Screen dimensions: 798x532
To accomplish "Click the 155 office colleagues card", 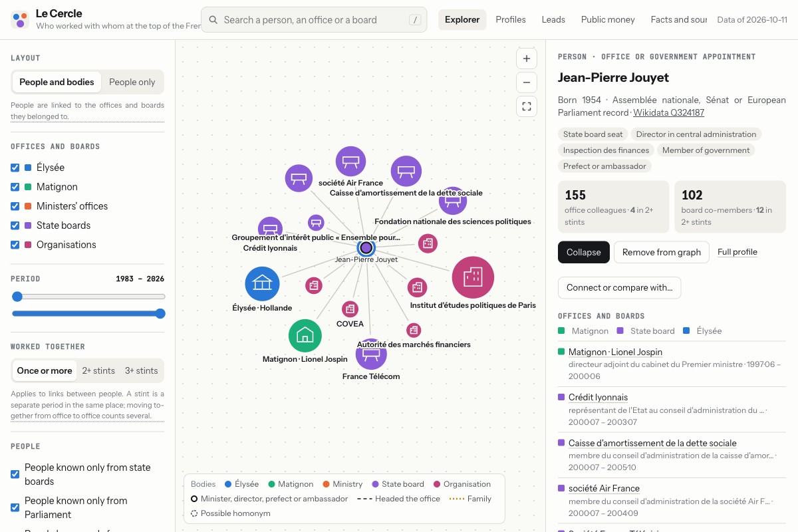I will pos(613,207).
